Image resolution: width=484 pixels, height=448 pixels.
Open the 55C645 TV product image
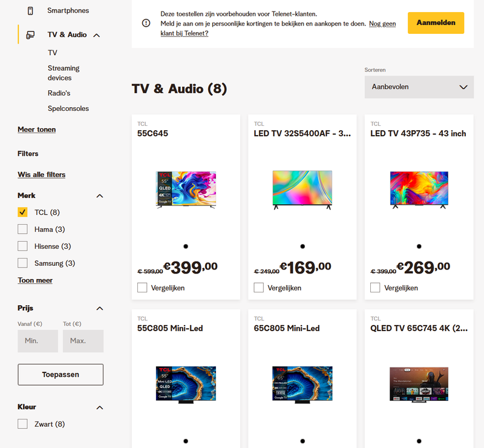[186, 190]
